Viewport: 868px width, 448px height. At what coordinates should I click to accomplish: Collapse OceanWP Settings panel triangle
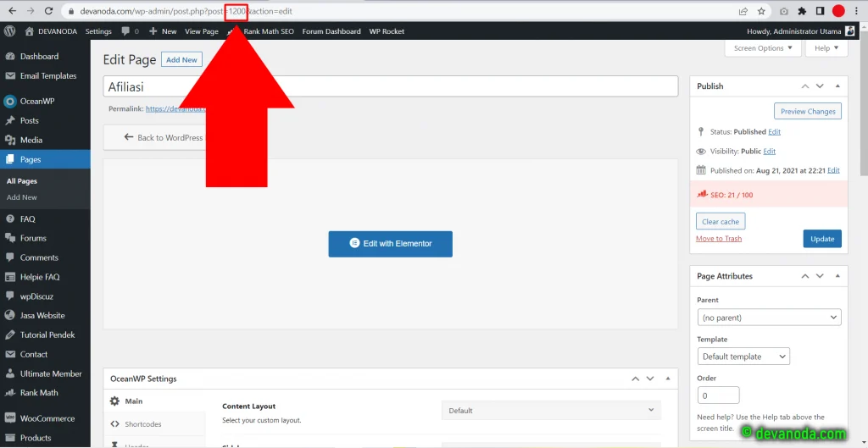pos(668,379)
